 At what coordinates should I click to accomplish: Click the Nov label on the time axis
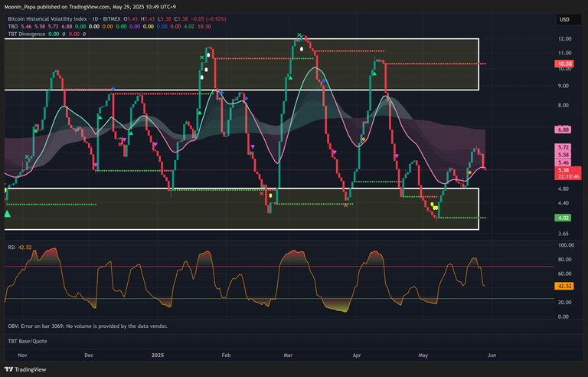[22, 355]
